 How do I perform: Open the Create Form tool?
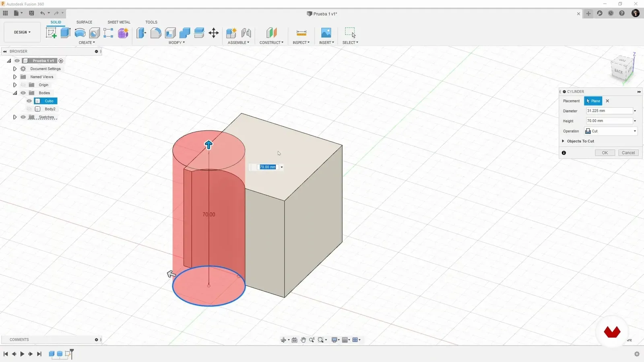(123, 33)
